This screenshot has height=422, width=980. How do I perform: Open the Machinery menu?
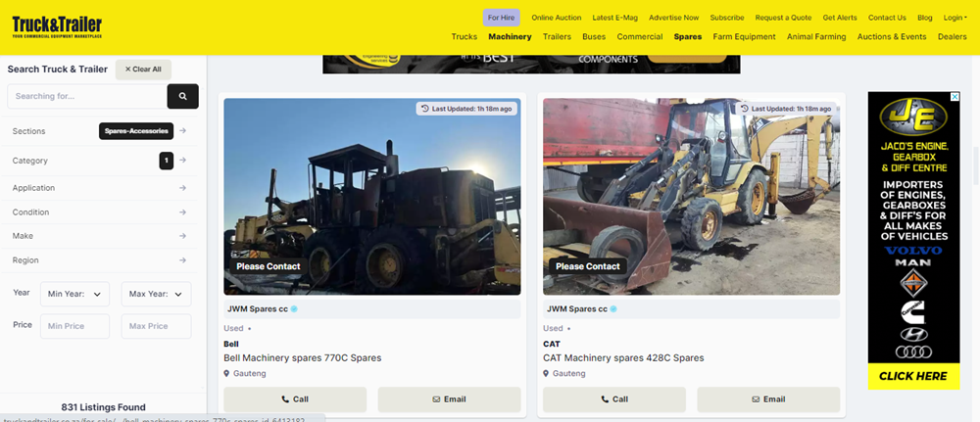click(x=510, y=37)
